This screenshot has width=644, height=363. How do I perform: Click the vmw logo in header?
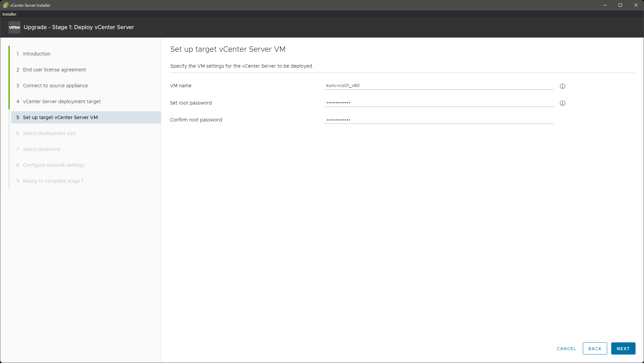pyautogui.click(x=14, y=27)
